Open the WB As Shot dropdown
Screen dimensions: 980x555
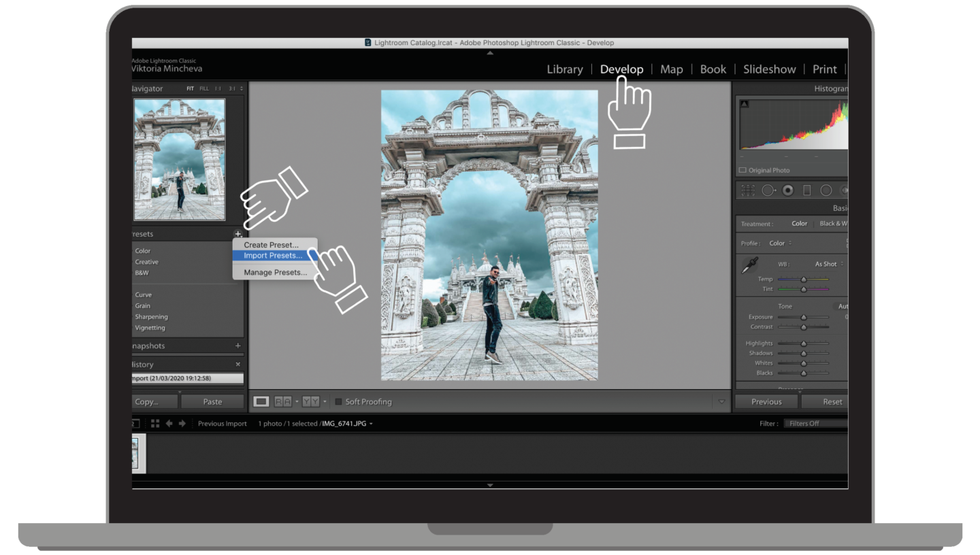click(829, 264)
